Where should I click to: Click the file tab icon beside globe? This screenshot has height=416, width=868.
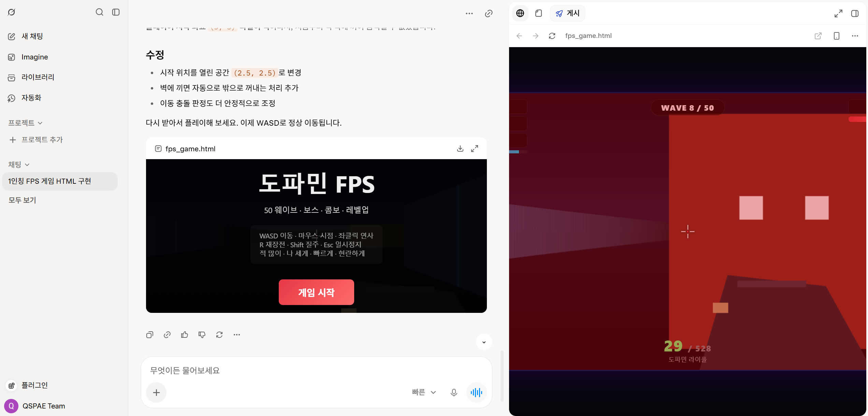click(539, 13)
